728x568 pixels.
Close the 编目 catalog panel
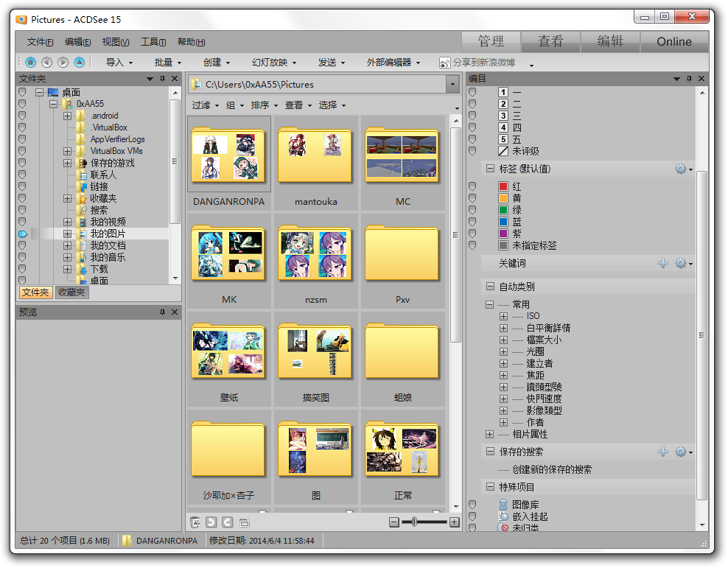(x=701, y=78)
